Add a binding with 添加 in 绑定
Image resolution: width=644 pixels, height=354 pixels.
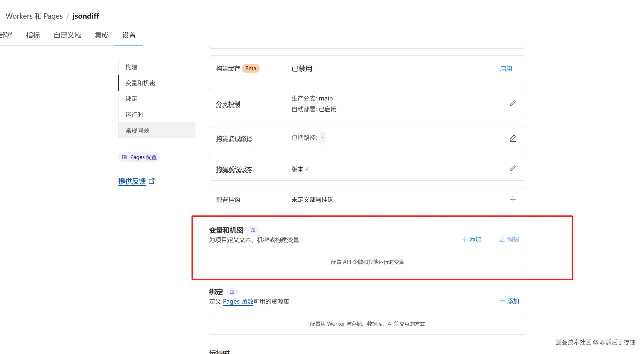pyautogui.click(x=509, y=301)
